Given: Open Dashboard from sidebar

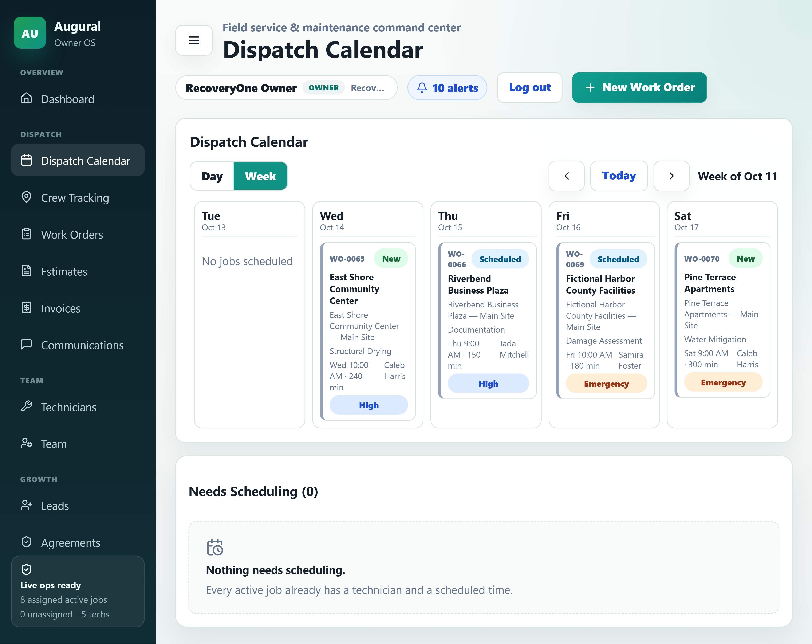Looking at the screenshot, I should (78, 99).
